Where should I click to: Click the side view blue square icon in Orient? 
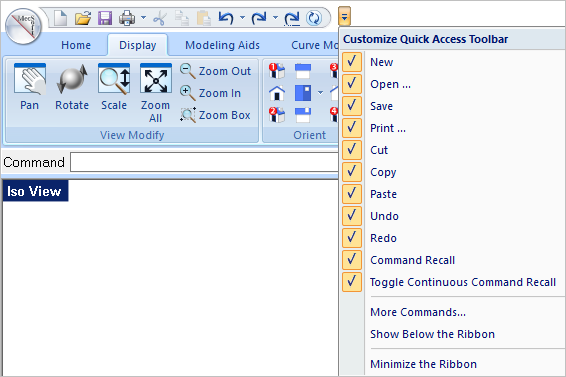303,93
